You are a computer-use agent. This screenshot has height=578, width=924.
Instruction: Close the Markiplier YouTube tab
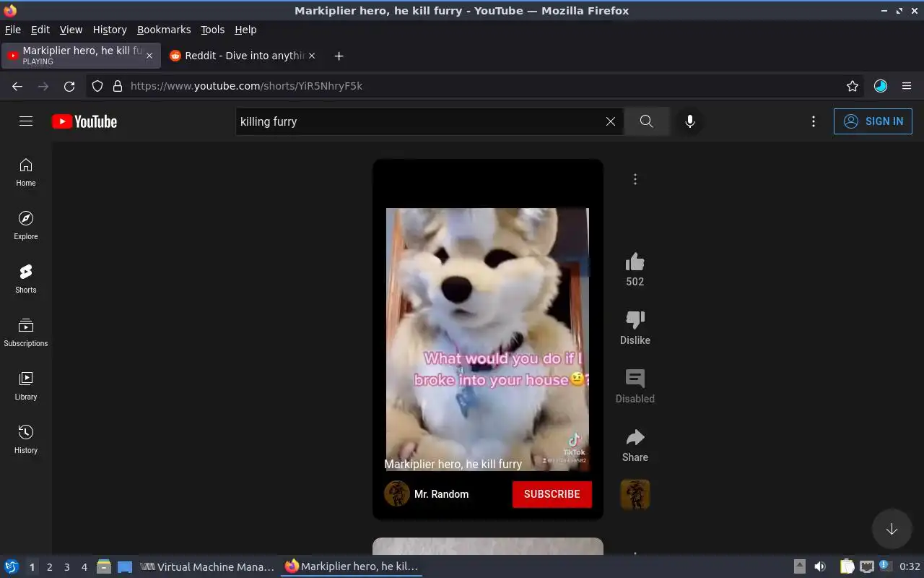tap(149, 56)
